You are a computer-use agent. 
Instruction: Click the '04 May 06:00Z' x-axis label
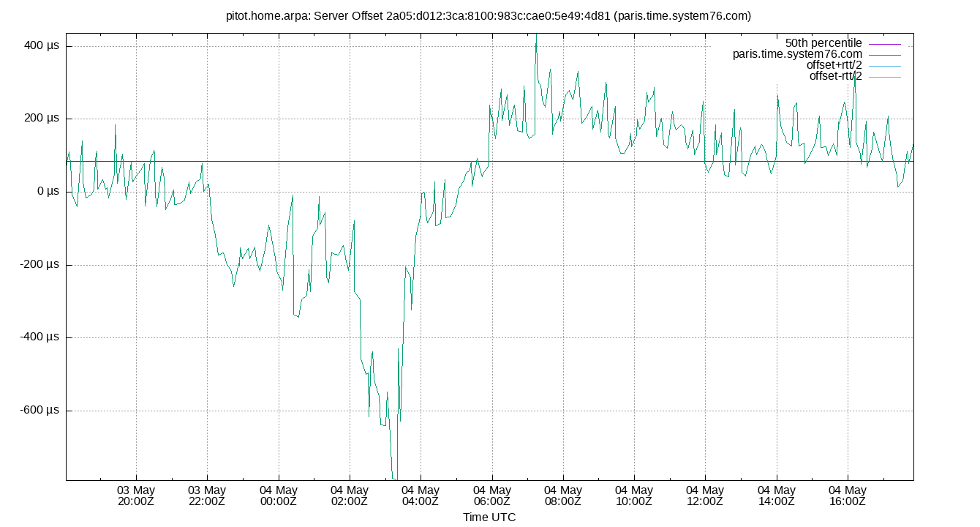(x=491, y=496)
